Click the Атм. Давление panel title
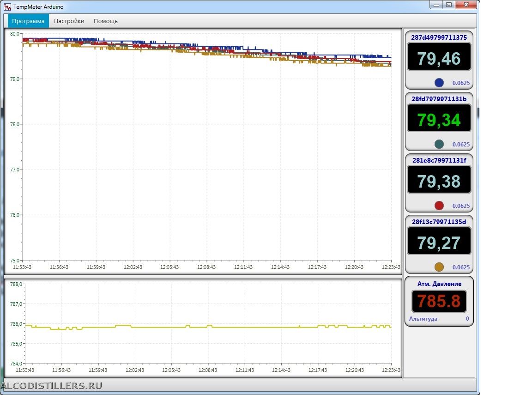 coord(439,284)
